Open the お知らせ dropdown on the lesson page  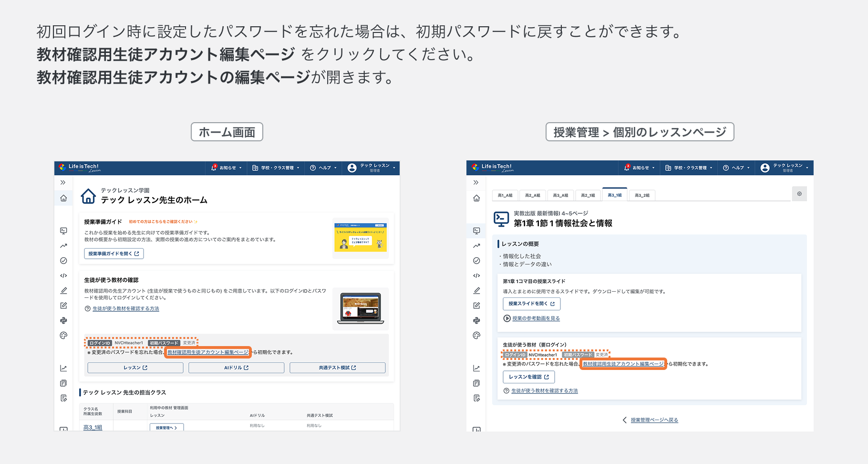[x=640, y=168]
